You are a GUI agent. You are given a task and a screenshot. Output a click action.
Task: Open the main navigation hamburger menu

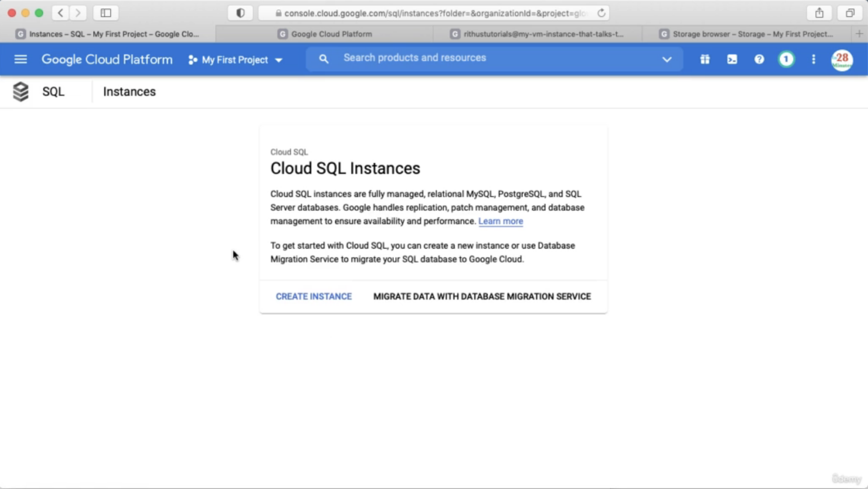click(20, 59)
